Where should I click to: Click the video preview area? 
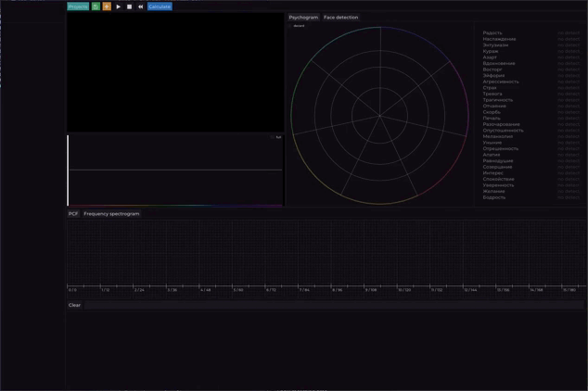174,72
